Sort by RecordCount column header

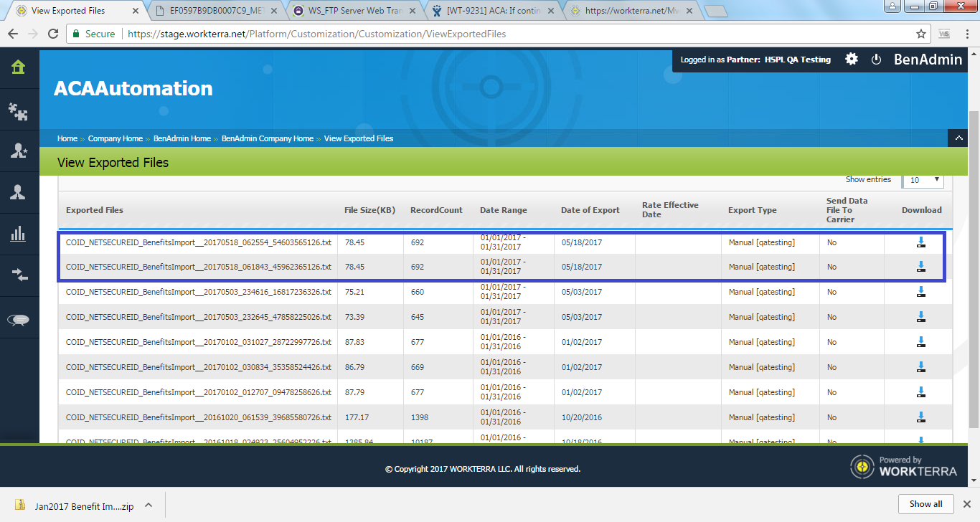436,210
